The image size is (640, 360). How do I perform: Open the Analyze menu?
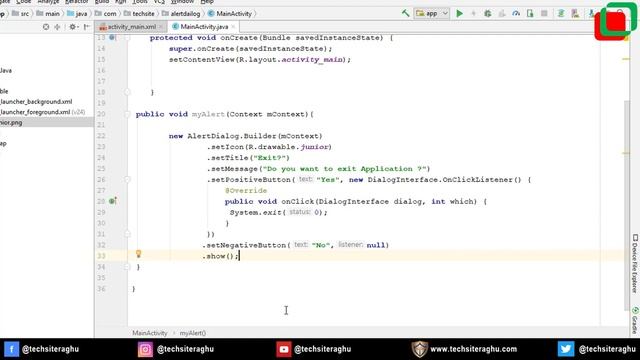pos(48,2)
